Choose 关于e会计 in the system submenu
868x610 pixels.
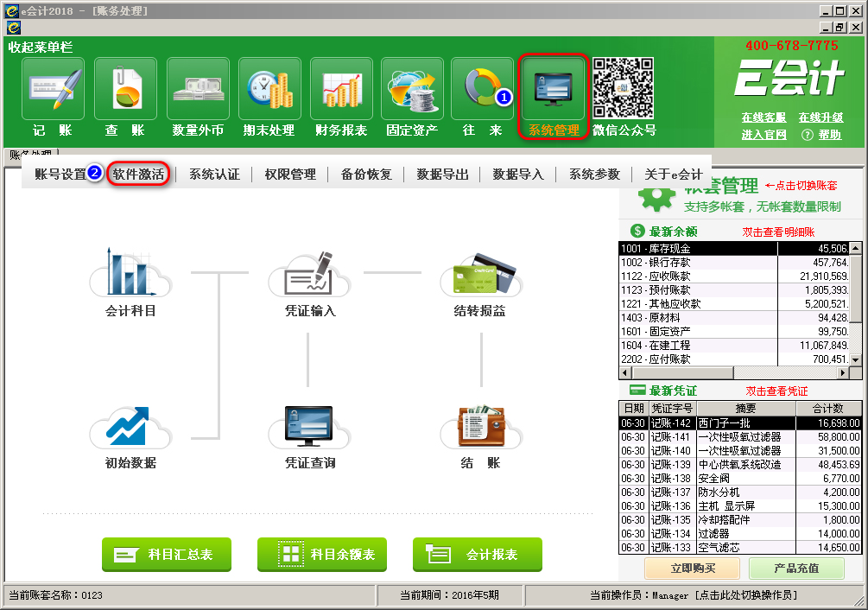[x=673, y=175]
